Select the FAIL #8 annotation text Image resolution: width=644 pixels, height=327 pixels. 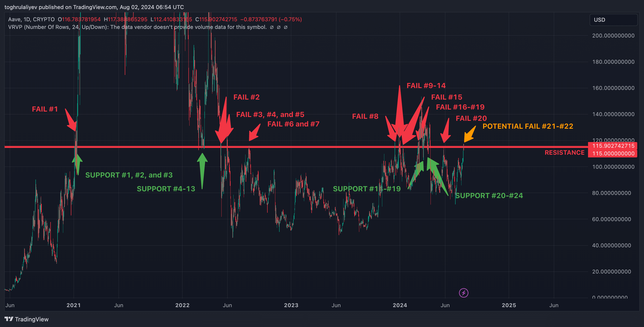tap(365, 116)
